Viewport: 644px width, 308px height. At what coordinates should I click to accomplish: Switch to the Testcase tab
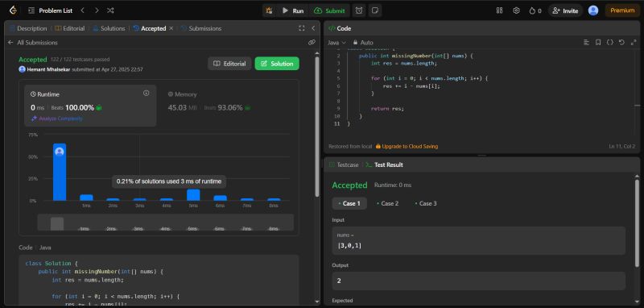click(344, 164)
